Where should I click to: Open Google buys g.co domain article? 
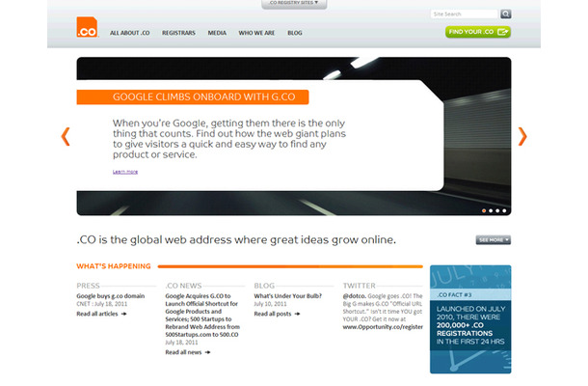click(111, 296)
